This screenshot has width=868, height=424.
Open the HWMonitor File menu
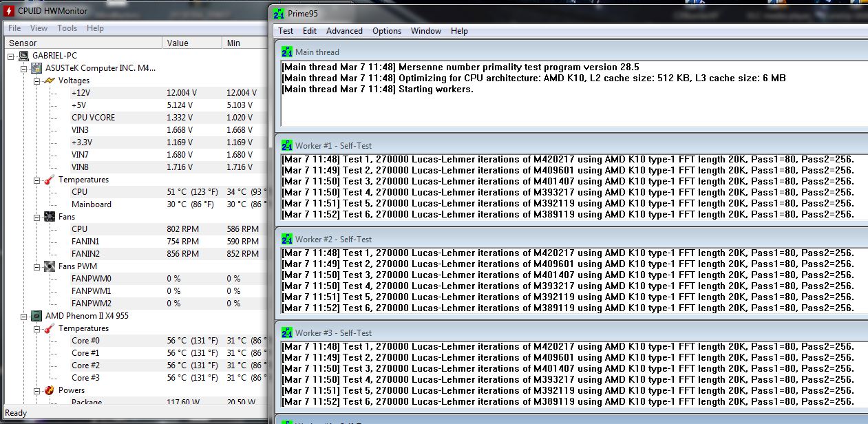[14, 28]
